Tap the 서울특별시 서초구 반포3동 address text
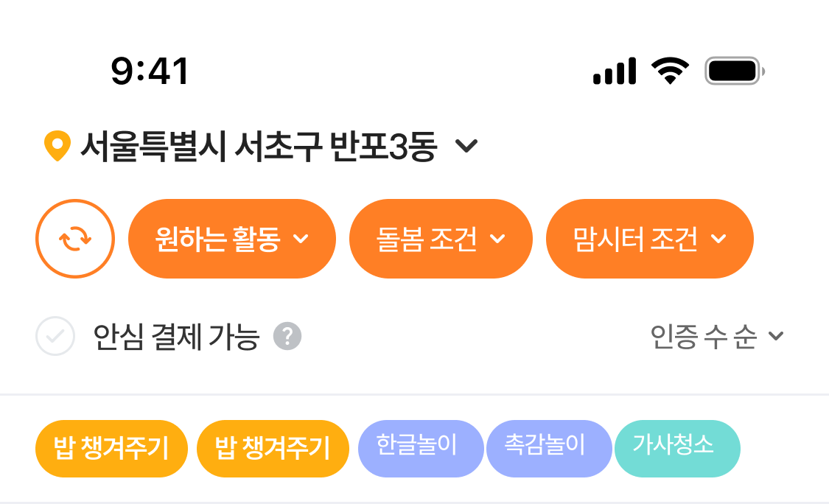829x504 pixels. [x=259, y=147]
